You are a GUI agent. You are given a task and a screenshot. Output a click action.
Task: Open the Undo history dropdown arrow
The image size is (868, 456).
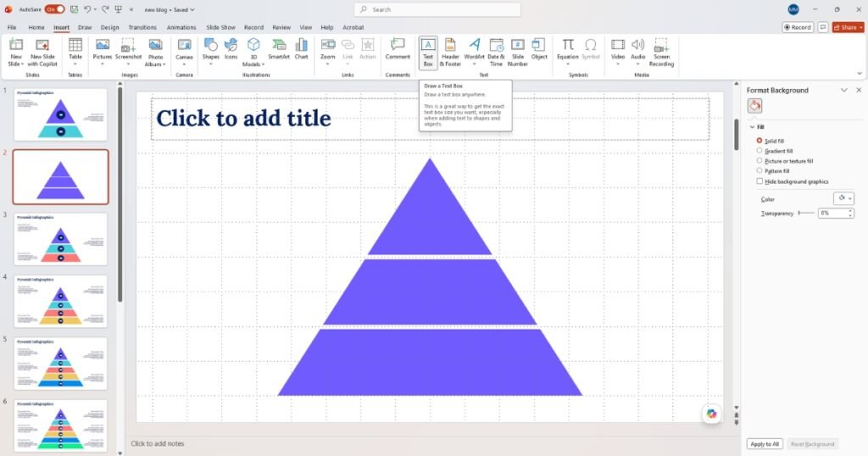[x=95, y=9]
